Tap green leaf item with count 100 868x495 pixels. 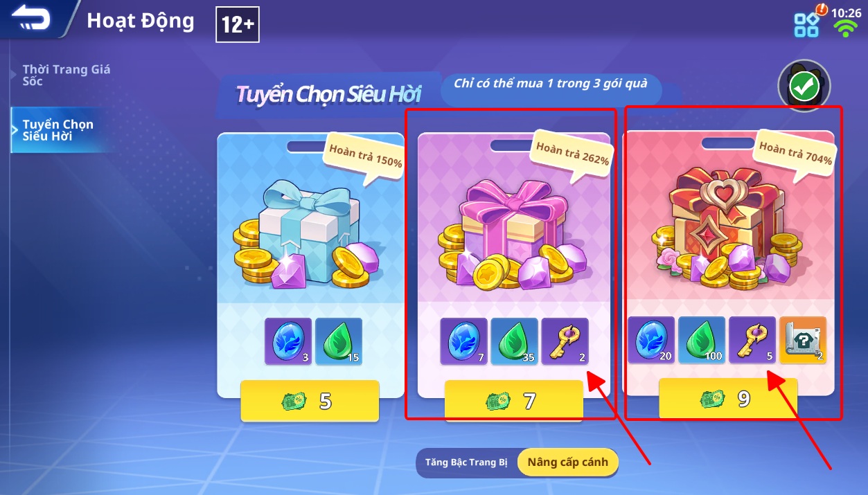(x=702, y=340)
